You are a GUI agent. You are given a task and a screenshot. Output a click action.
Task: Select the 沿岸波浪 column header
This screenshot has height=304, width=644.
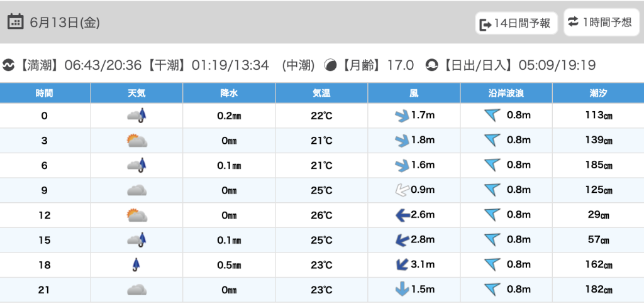click(x=506, y=94)
